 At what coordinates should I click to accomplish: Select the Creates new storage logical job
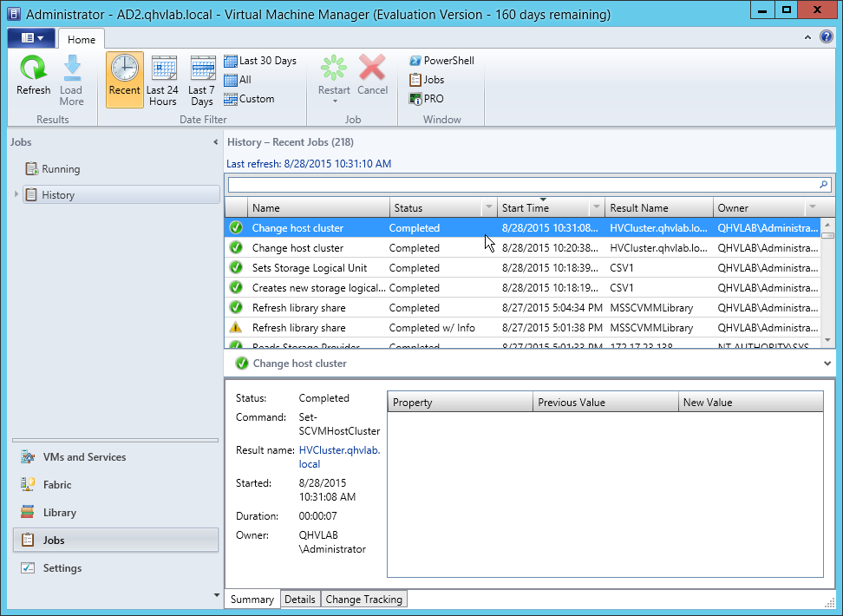(523, 287)
